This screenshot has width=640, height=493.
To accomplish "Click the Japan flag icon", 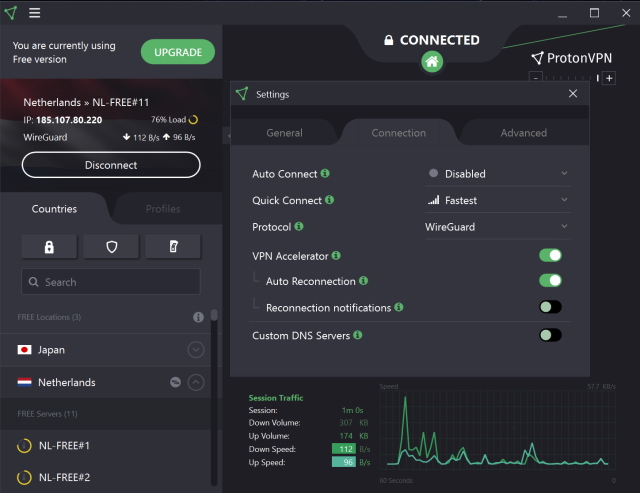I will click(24, 350).
